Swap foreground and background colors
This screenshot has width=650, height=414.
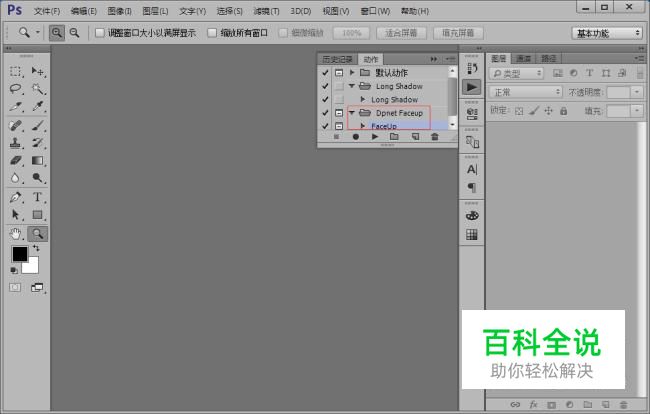point(36,248)
